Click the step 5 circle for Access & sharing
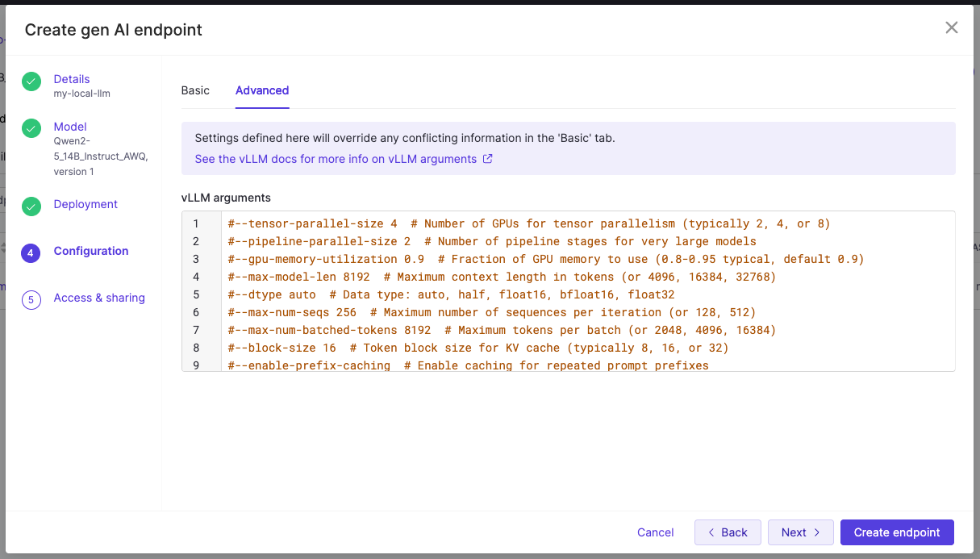This screenshot has width=980, height=559. 31,299
